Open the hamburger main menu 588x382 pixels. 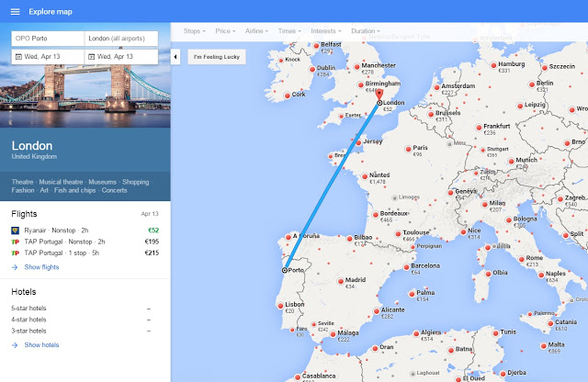point(15,12)
